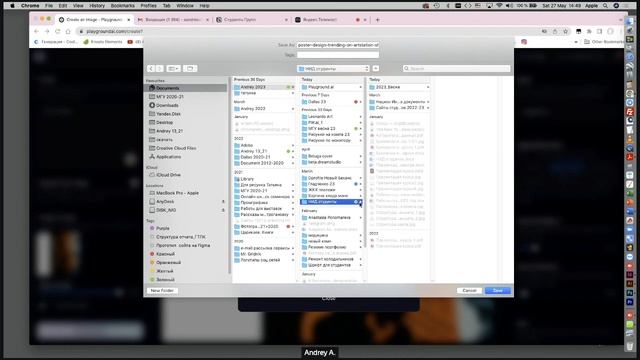
Task: Expand Leonardo Art folder arrow
Action: (x=360, y=117)
